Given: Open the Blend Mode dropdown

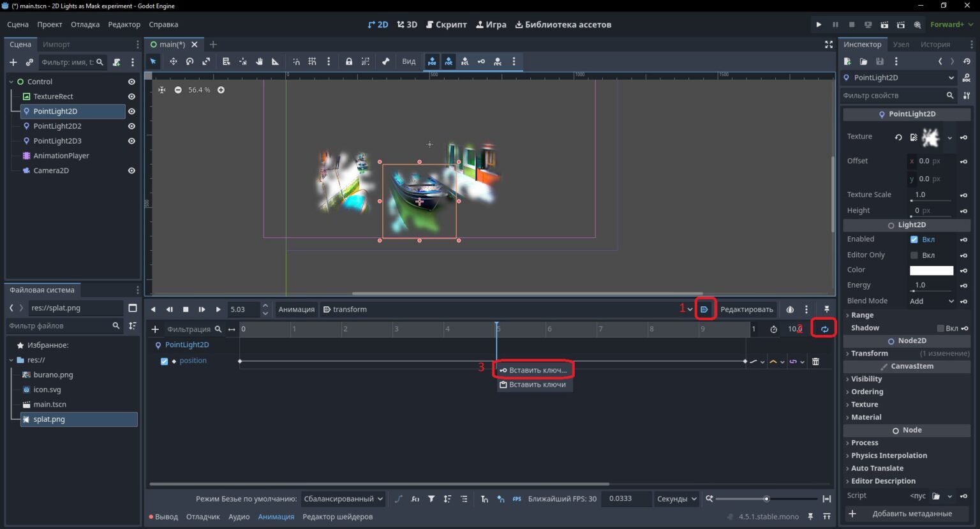Looking at the screenshot, I should [x=932, y=301].
